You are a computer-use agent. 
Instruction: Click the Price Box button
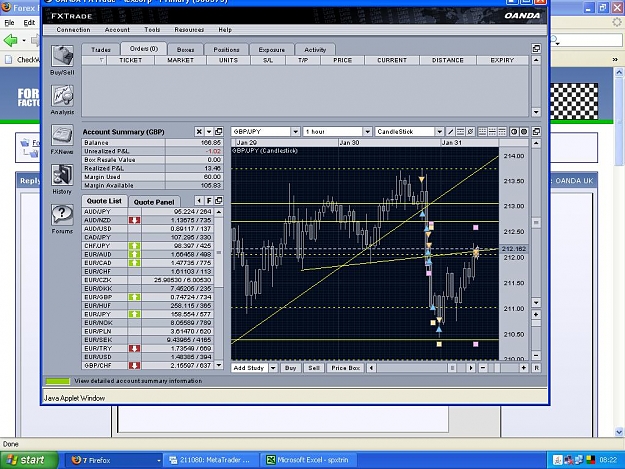[346, 368]
